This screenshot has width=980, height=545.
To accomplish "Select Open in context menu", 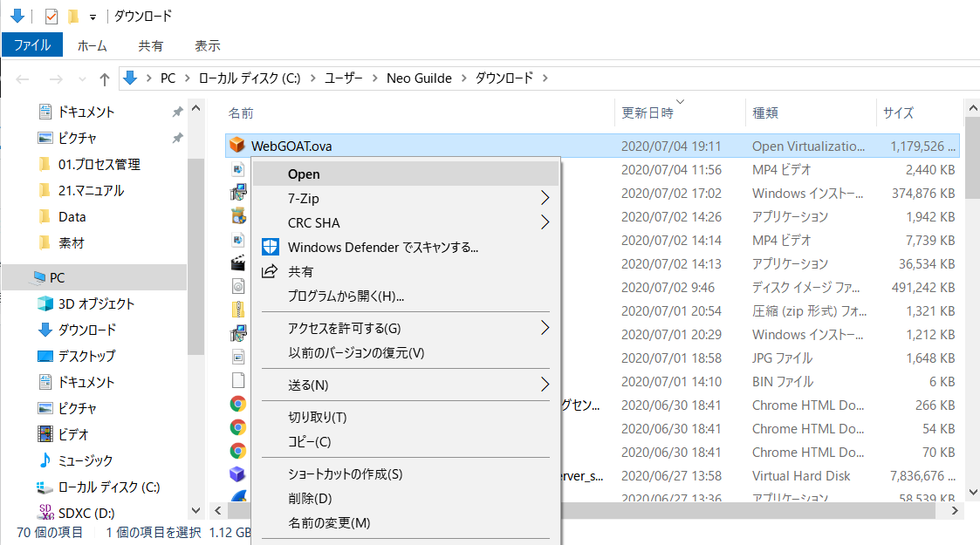I will point(406,174).
